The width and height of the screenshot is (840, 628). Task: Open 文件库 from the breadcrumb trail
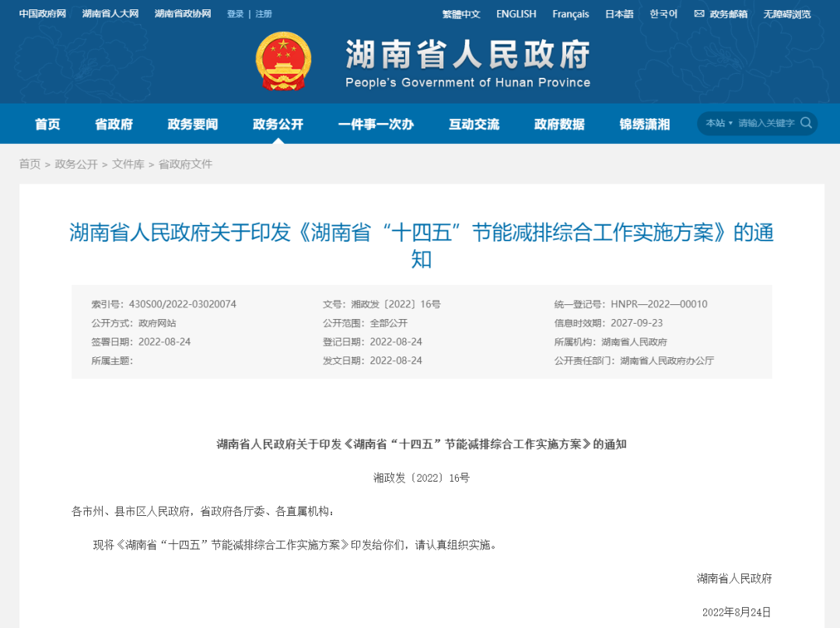coord(128,164)
